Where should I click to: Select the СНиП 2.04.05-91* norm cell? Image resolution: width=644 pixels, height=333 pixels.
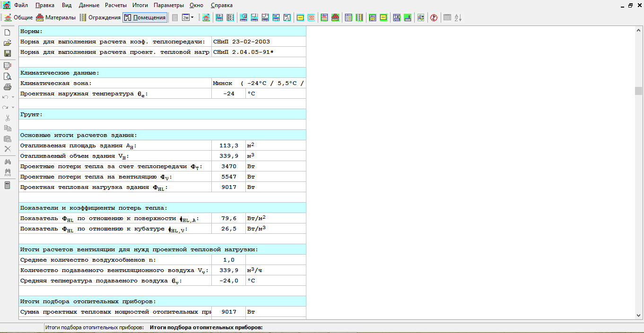pos(259,52)
